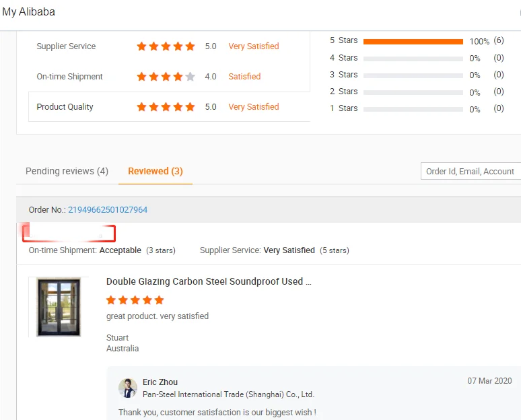The image size is (521, 420).
Task: Switch to the Reviewed (3) tab
Action: point(155,171)
